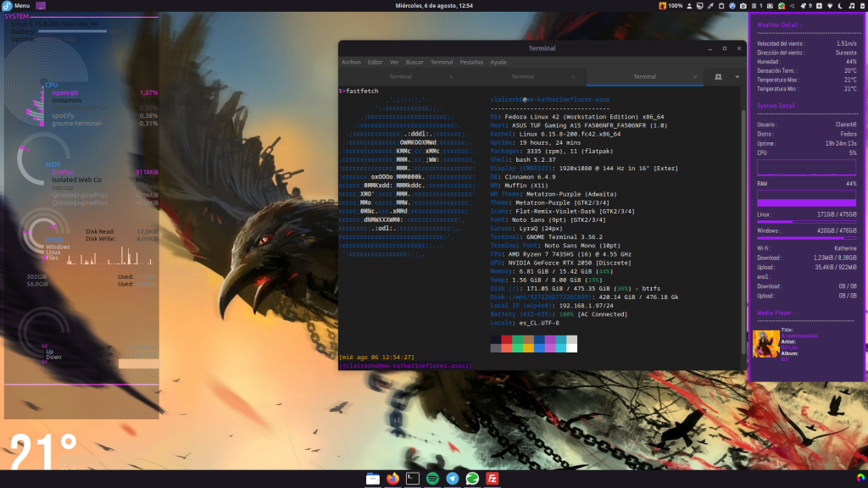Click the typed "fastfetch" command
Screen dimensions: 868x488
pyautogui.click(x=362, y=91)
